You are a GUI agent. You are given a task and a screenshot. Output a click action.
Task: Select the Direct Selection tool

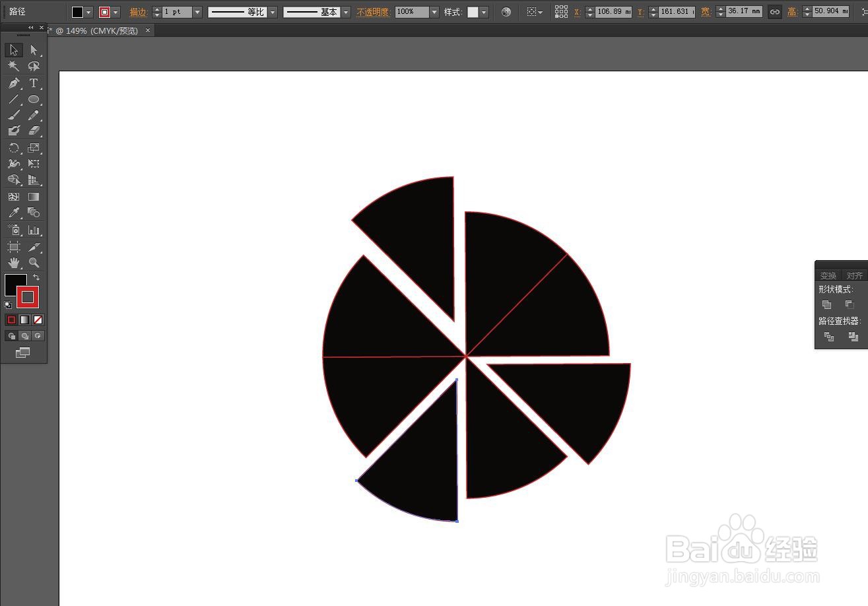pyautogui.click(x=34, y=50)
